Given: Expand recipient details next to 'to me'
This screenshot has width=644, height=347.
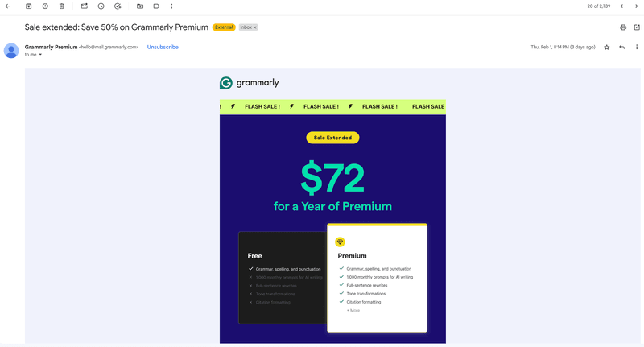Looking at the screenshot, I should [x=40, y=55].
